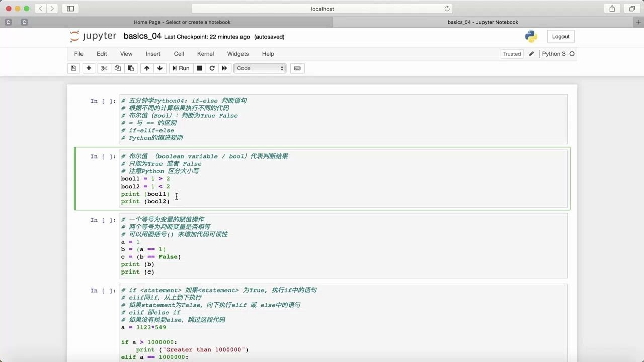
Task: Open the Kernel menu
Action: coord(205,54)
